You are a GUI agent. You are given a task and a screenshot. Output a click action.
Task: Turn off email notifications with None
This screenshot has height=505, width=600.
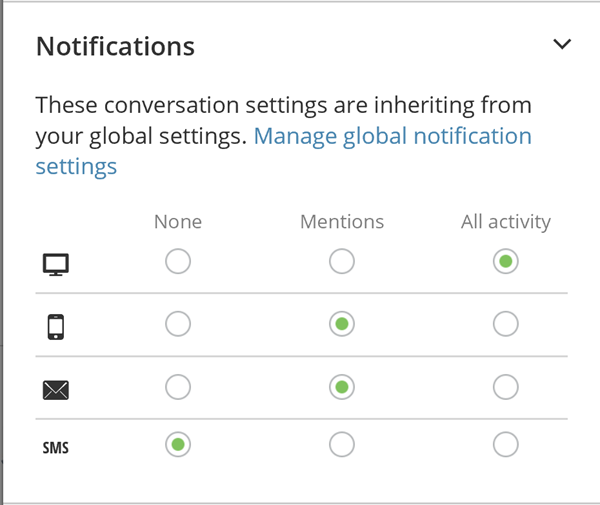pos(178,386)
